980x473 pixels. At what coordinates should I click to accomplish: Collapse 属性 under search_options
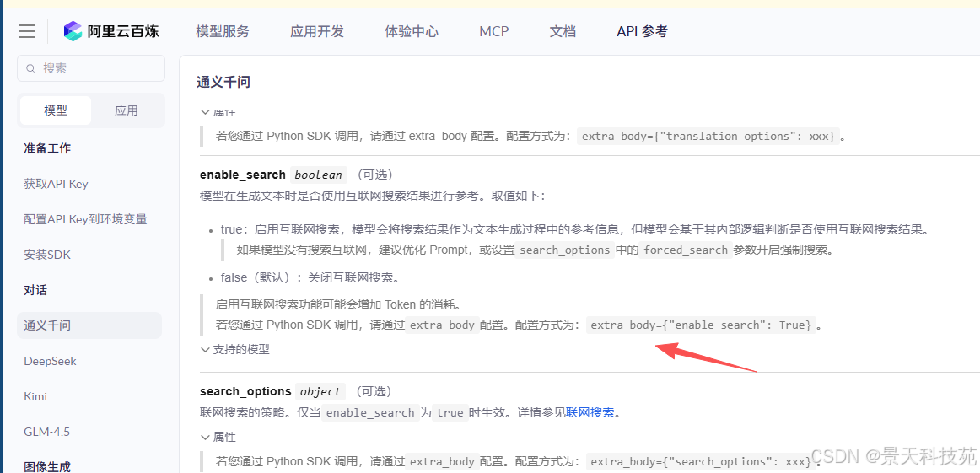(x=218, y=437)
